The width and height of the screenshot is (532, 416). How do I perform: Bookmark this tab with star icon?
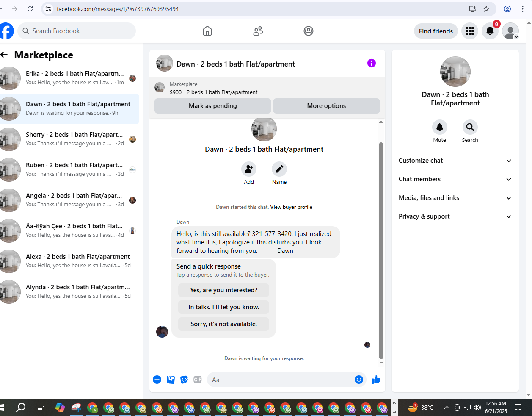point(486,9)
